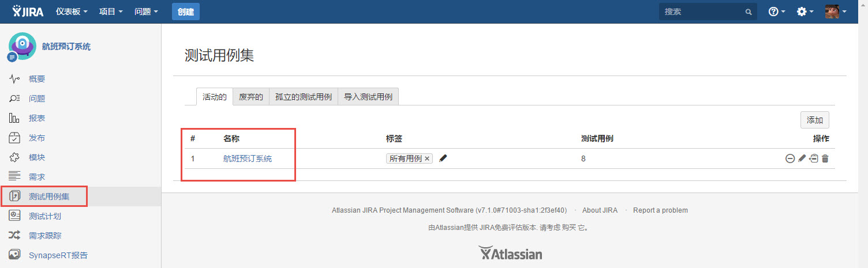The width and height of the screenshot is (868, 268).
Task: Click the Atlassian logo in footer
Action: [x=510, y=254]
